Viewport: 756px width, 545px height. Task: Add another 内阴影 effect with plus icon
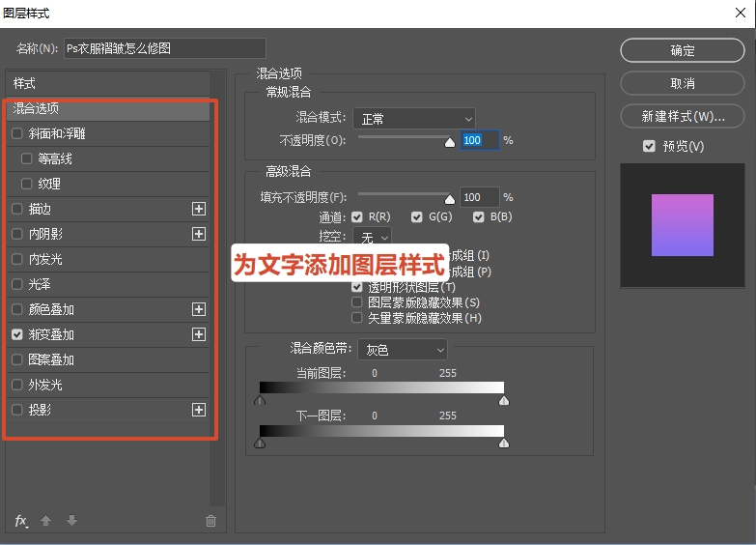point(199,234)
